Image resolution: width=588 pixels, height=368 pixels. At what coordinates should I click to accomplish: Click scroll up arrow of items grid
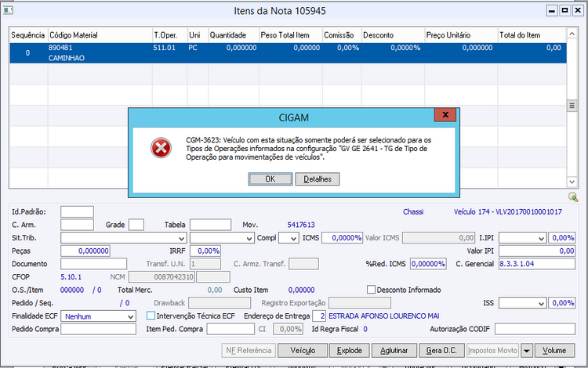[x=572, y=34]
